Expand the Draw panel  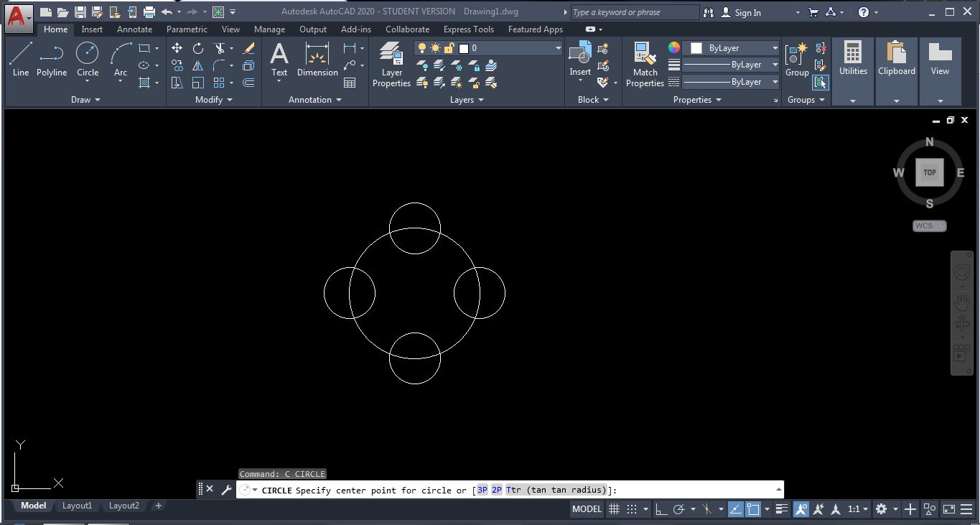point(98,100)
